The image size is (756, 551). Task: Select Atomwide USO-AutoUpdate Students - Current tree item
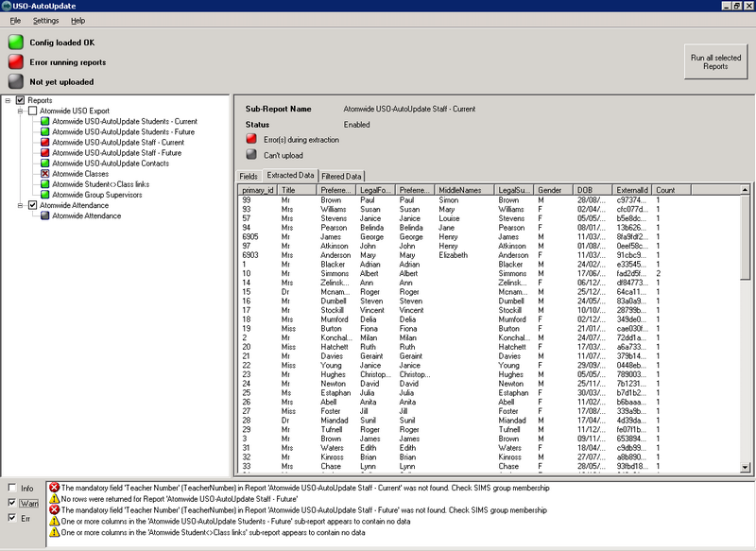click(x=125, y=121)
